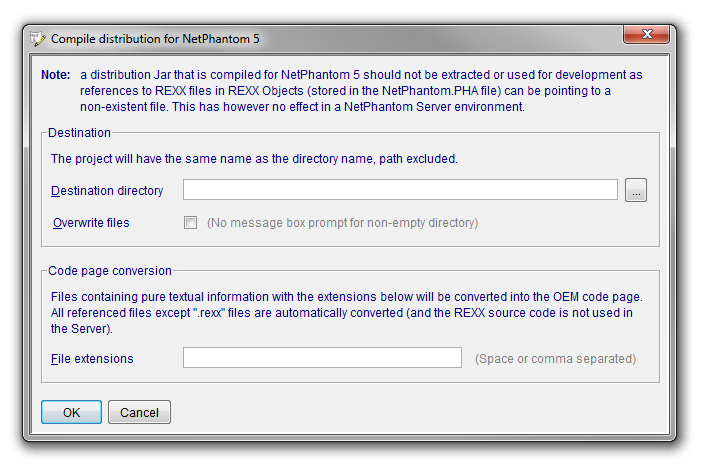Viewport: 704px width, 470px height.
Task: Click the OEM code page description paragraph
Action: tap(347, 312)
